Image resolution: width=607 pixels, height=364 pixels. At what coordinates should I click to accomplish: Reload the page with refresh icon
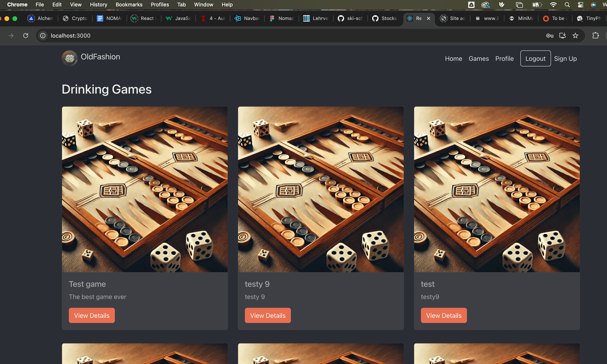26,36
